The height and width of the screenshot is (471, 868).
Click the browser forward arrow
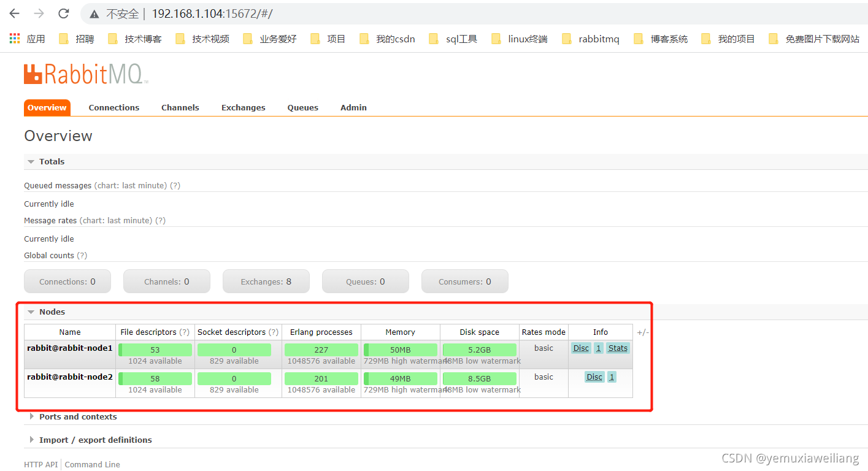click(39, 13)
